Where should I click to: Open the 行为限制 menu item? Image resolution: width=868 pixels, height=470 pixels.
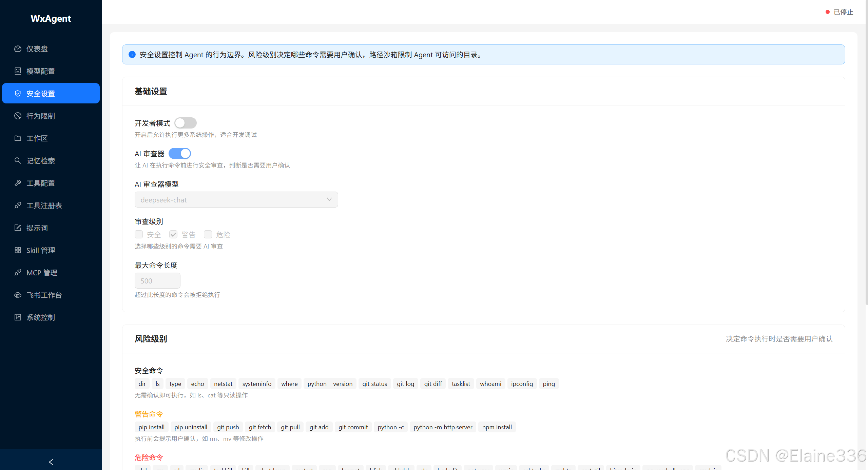[x=51, y=116]
